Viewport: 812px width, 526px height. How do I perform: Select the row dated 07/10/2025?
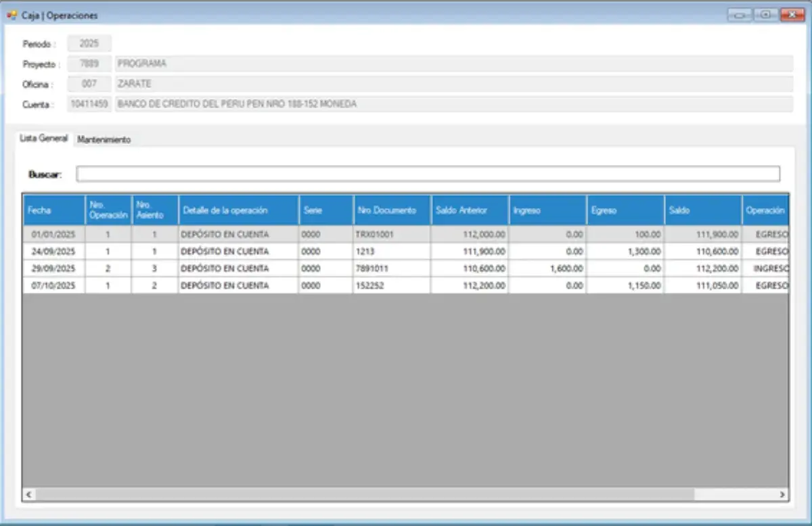point(406,285)
